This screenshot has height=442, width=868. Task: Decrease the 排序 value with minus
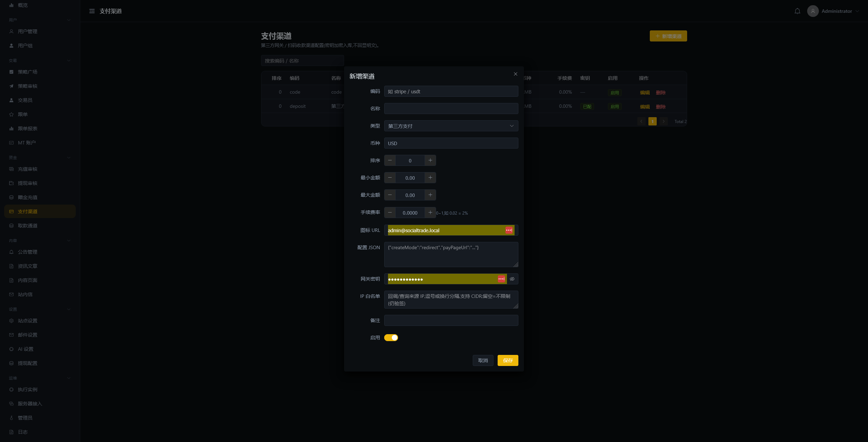pyautogui.click(x=390, y=160)
